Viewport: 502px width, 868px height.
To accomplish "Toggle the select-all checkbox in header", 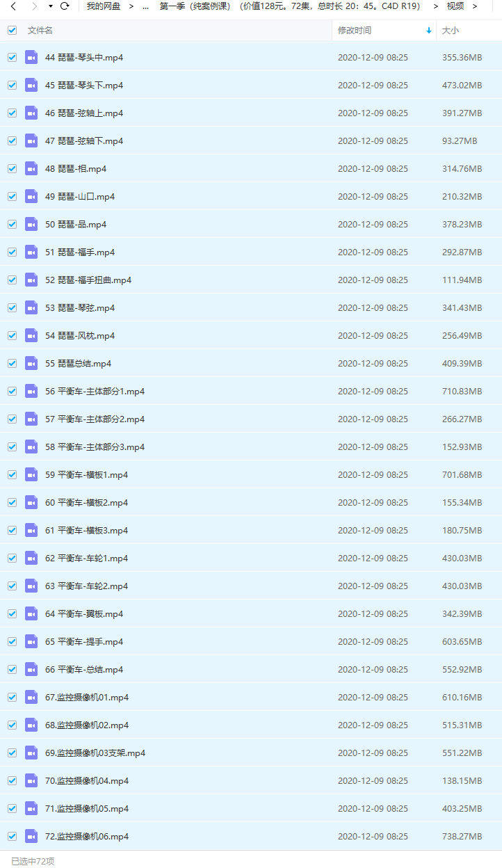I will 12,31.
